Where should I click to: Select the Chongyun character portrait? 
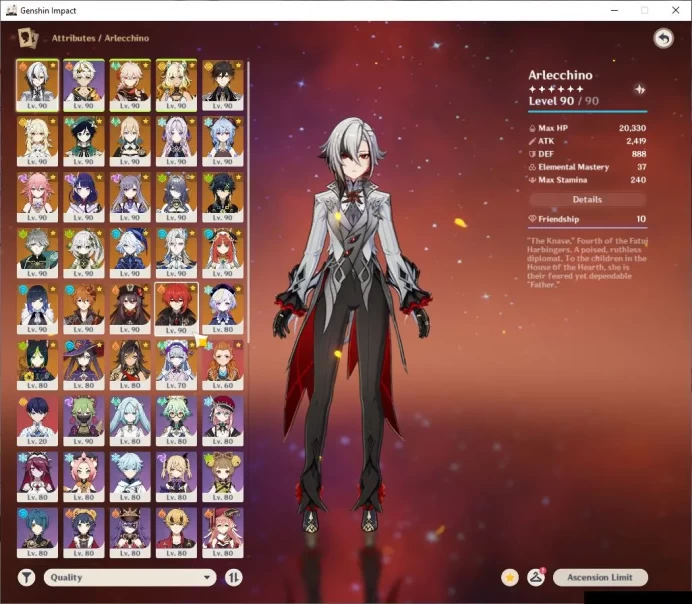(x=130, y=477)
